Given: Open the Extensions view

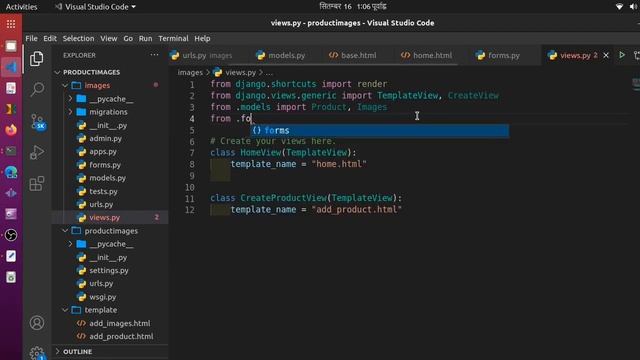Looking at the screenshot, I should (37, 184).
